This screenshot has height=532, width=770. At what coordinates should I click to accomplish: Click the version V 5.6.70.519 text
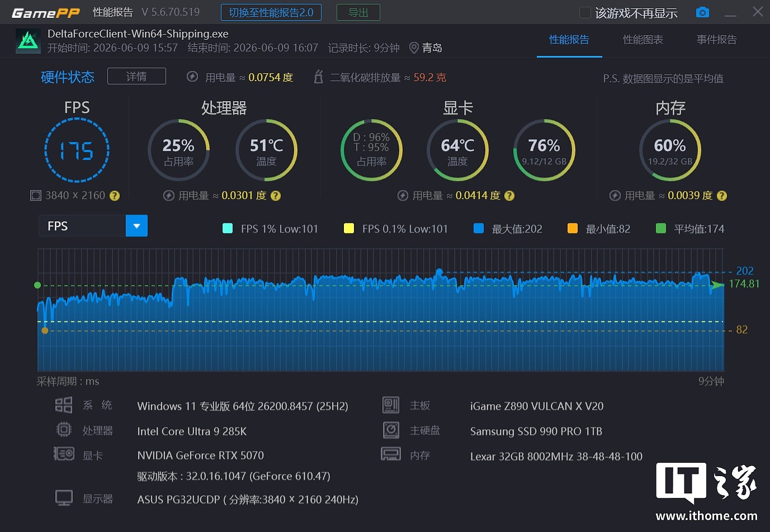[171, 12]
